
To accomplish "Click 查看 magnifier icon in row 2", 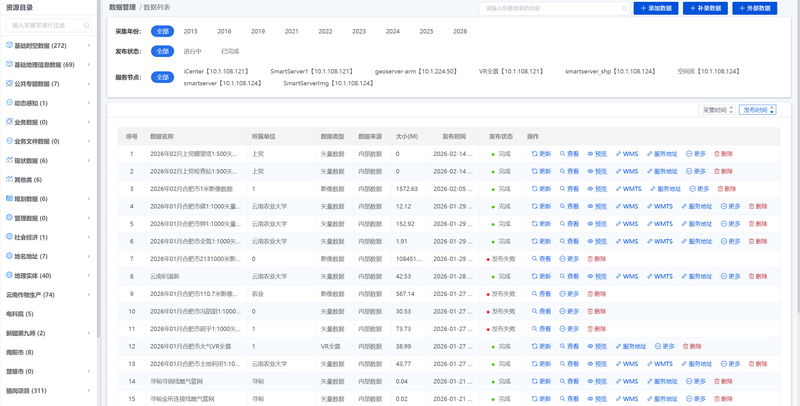I will [x=563, y=171].
